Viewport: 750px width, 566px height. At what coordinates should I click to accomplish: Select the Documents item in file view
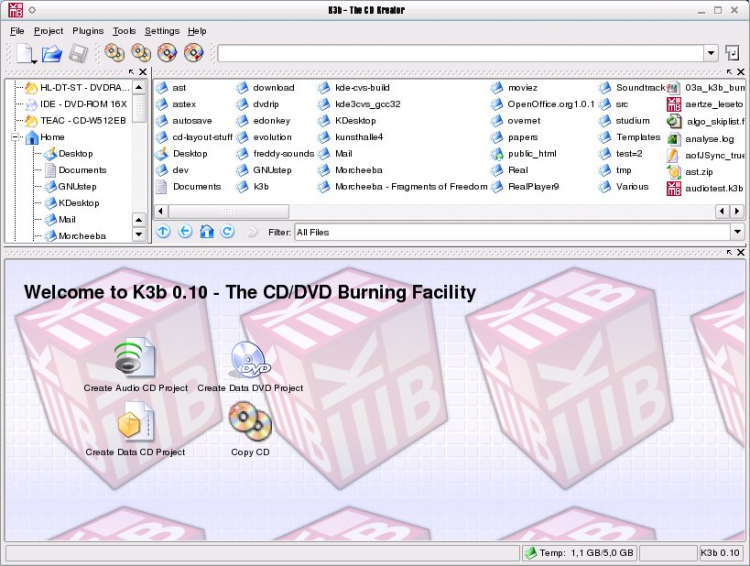(x=188, y=187)
